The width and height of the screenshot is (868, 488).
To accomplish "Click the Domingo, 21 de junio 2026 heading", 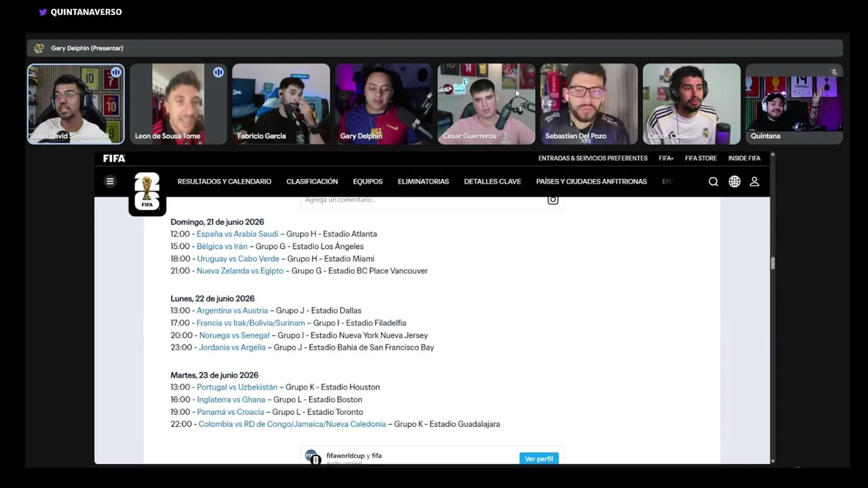I will tap(217, 222).
